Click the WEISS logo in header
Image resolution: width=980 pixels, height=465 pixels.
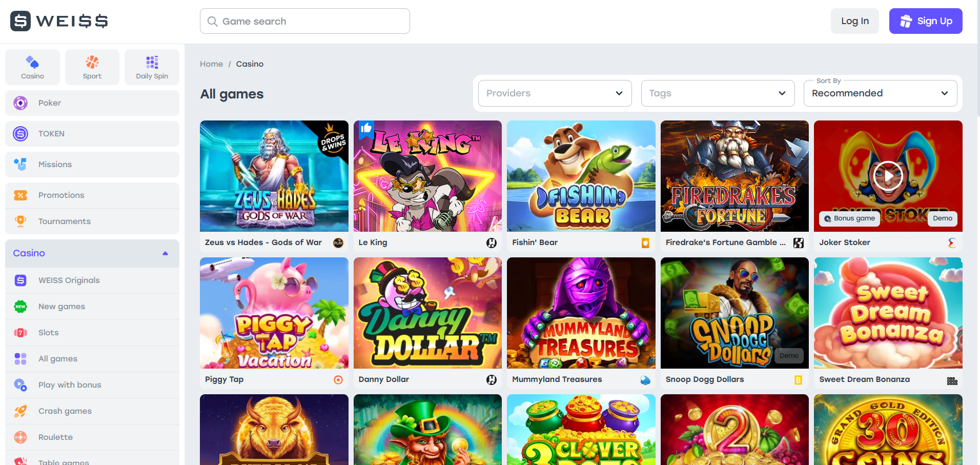(x=59, y=21)
